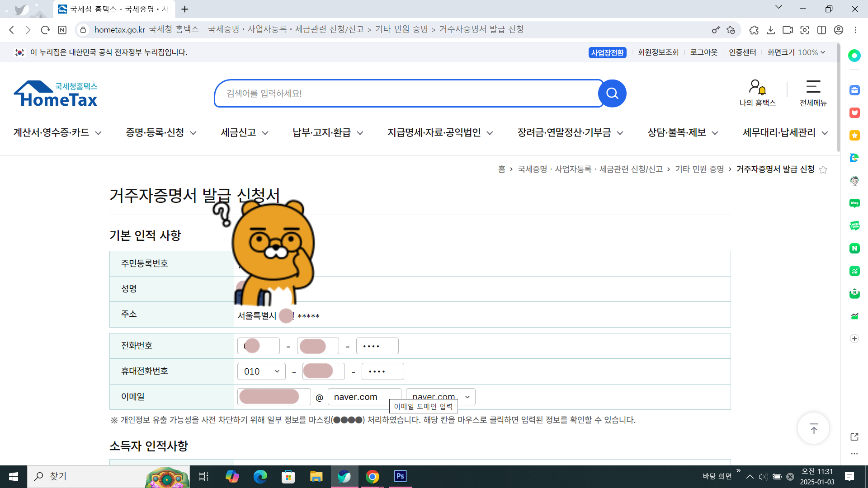Bookmark page with the star next to breadcrumb
Image resolution: width=868 pixels, height=488 pixels.
click(x=823, y=169)
